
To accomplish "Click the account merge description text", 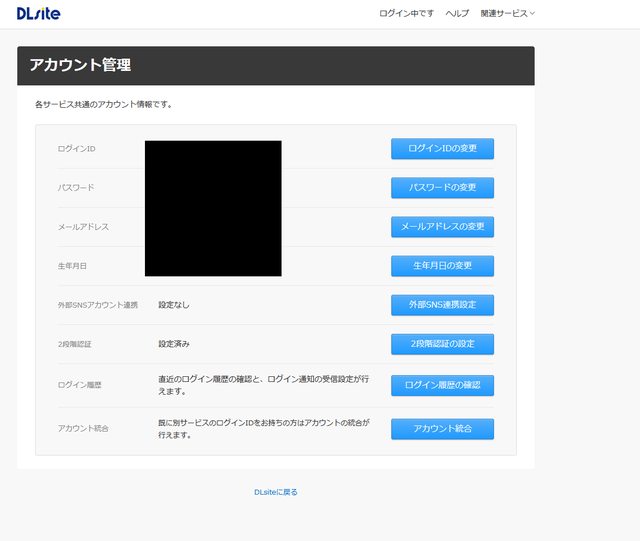I will 264,429.
